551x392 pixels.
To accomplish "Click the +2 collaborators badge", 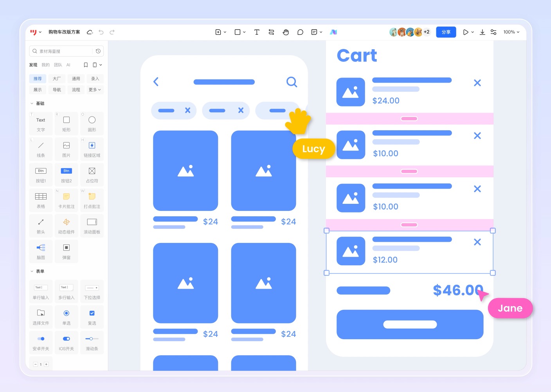I will point(427,32).
